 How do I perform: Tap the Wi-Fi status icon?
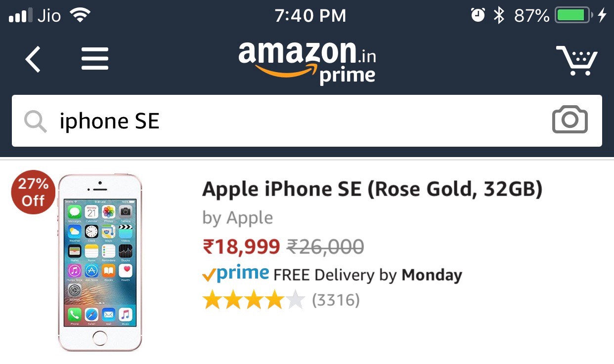80,16
